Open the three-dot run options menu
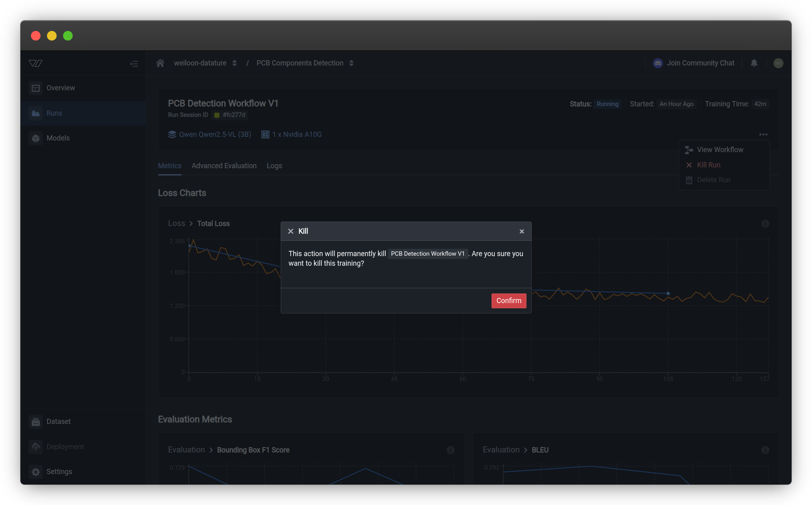This screenshot has height=505, width=812. [x=763, y=134]
